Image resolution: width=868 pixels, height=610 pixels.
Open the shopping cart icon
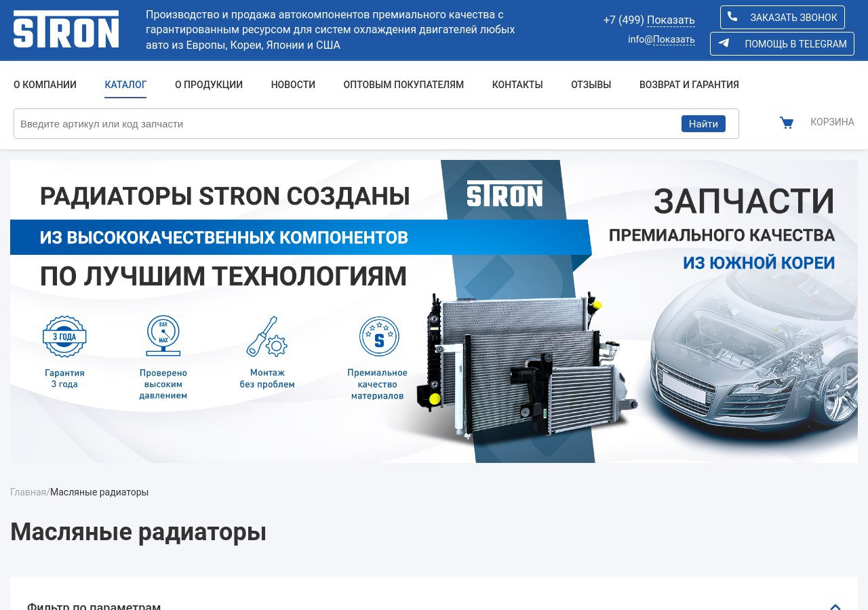787,123
